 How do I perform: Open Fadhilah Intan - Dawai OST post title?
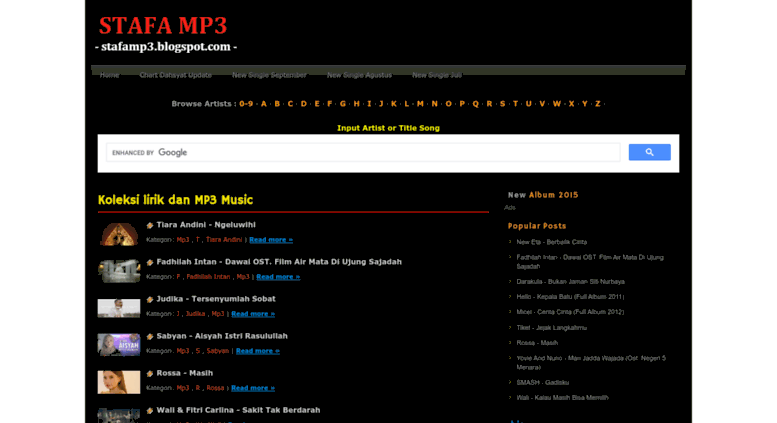[x=279, y=262]
